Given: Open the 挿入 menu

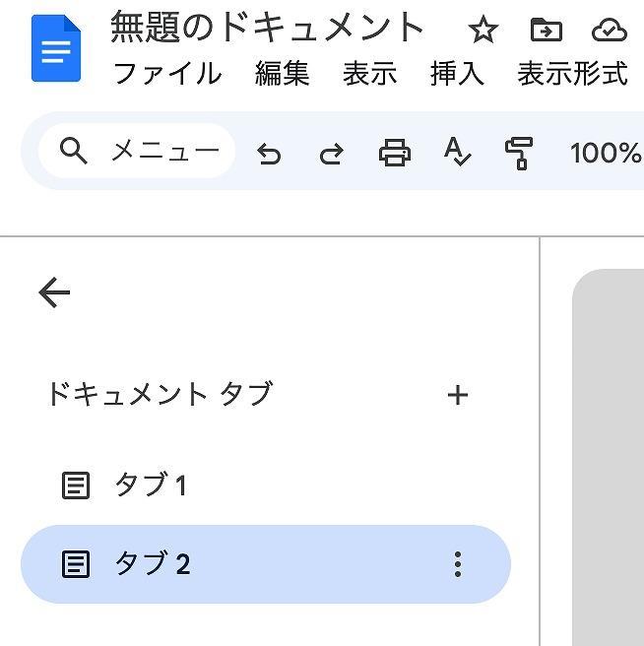Looking at the screenshot, I should click(x=457, y=74).
